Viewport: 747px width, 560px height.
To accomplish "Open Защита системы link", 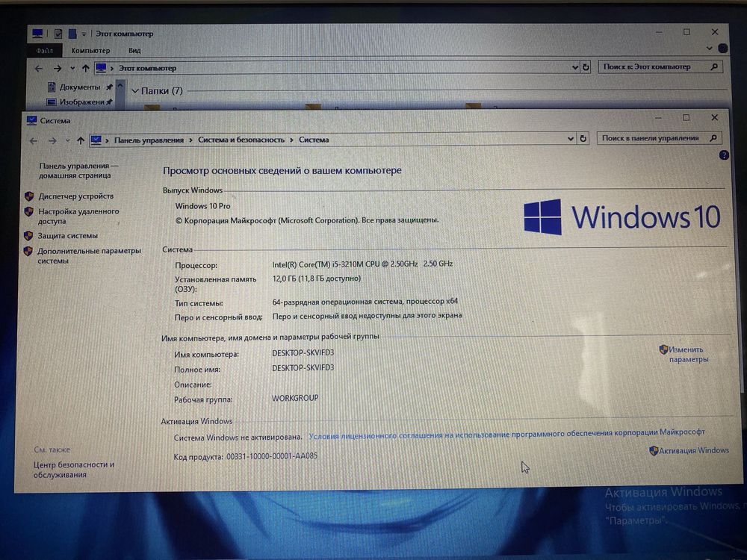I will (x=68, y=236).
